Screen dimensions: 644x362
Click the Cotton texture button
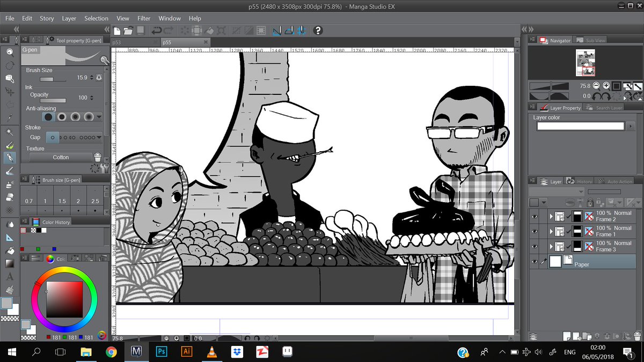61,157
